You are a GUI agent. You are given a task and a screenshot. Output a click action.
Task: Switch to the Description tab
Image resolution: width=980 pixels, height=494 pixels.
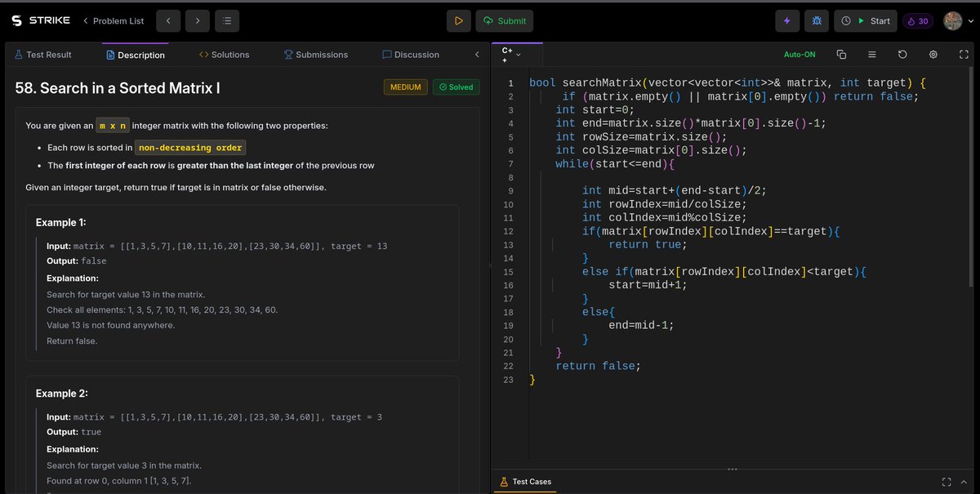(x=136, y=55)
